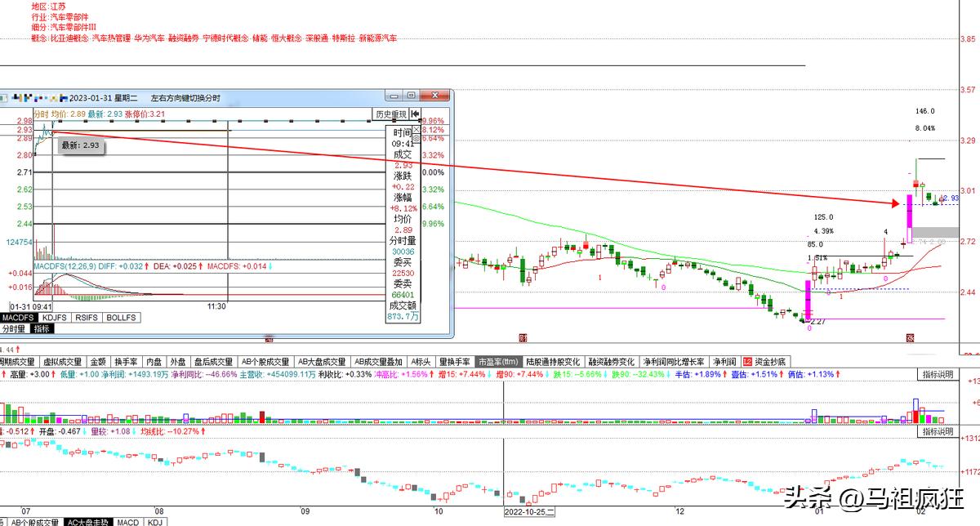The image size is (980, 526).
Task: Switch to the MACD tab at bottom
Action: coord(127,522)
